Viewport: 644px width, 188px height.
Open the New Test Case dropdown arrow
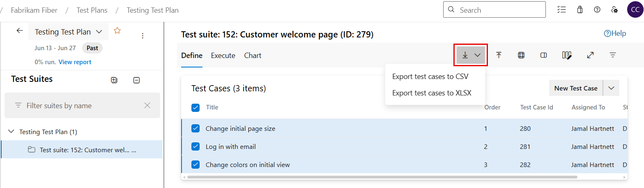click(x=611, y=88)
